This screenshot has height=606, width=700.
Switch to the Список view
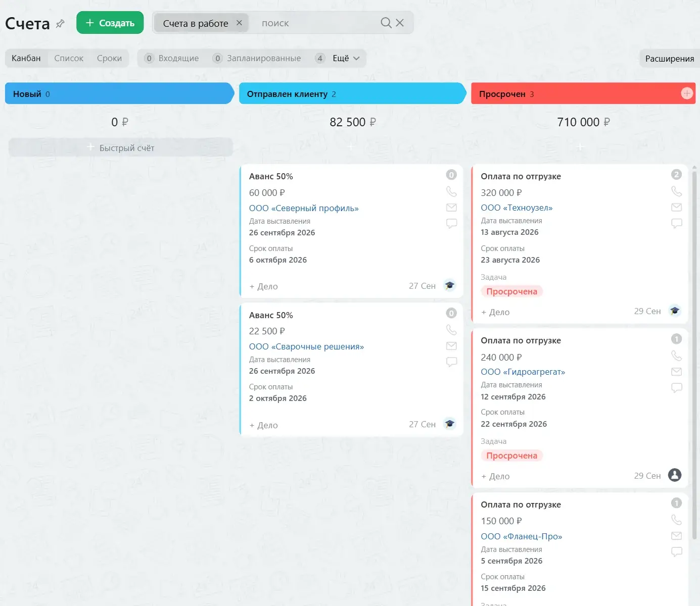[x=69, y=58]
